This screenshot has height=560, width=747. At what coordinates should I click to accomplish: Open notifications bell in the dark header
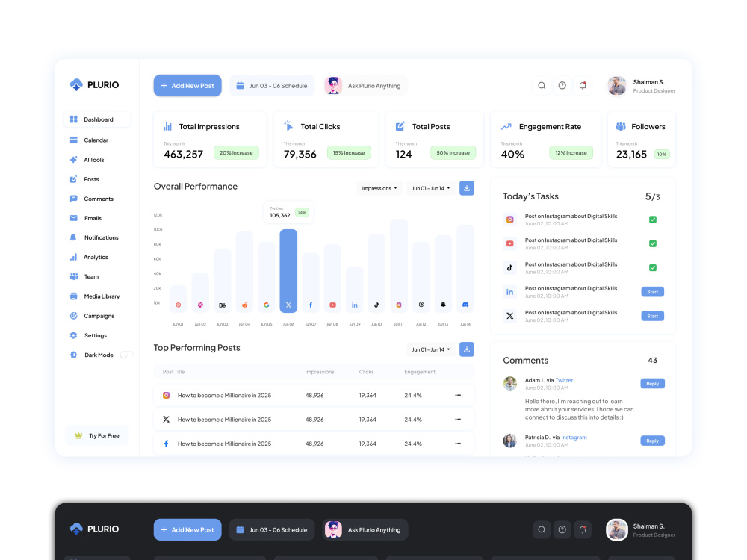[583, 529]
